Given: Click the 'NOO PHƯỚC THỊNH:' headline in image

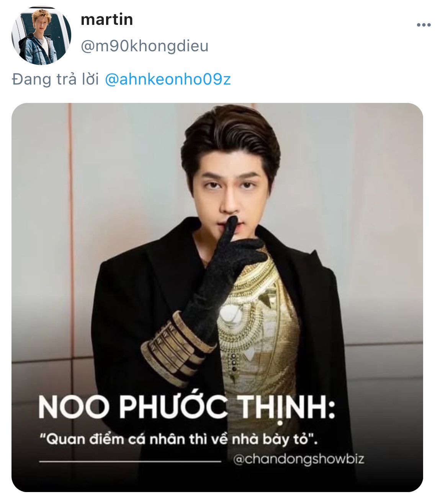Looking at the screenshot, I should click(187, 408).
